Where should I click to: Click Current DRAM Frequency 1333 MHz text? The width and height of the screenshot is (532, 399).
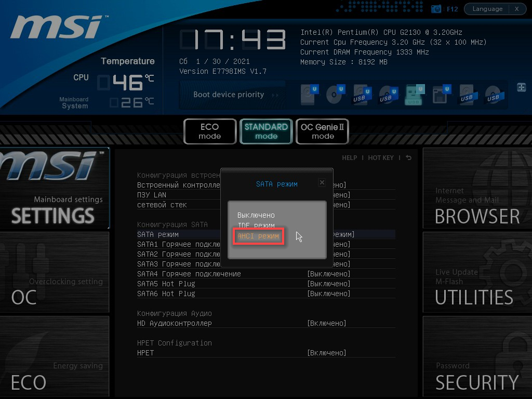[364, 52]
